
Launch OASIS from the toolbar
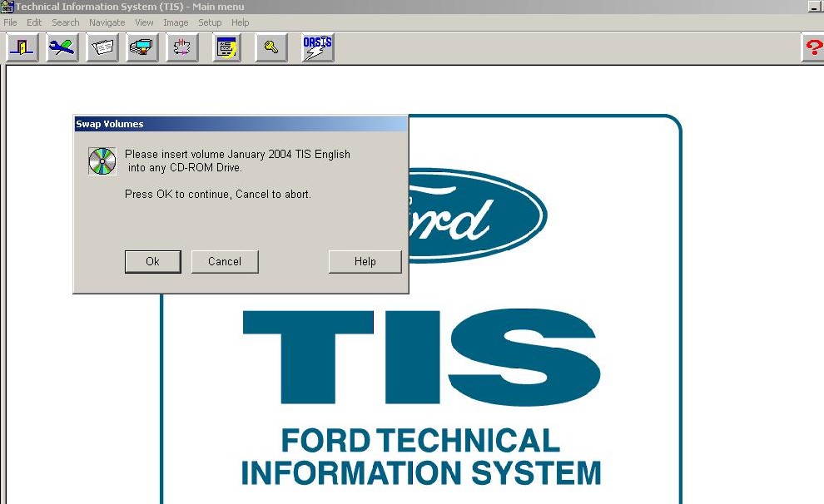[317, 47]
